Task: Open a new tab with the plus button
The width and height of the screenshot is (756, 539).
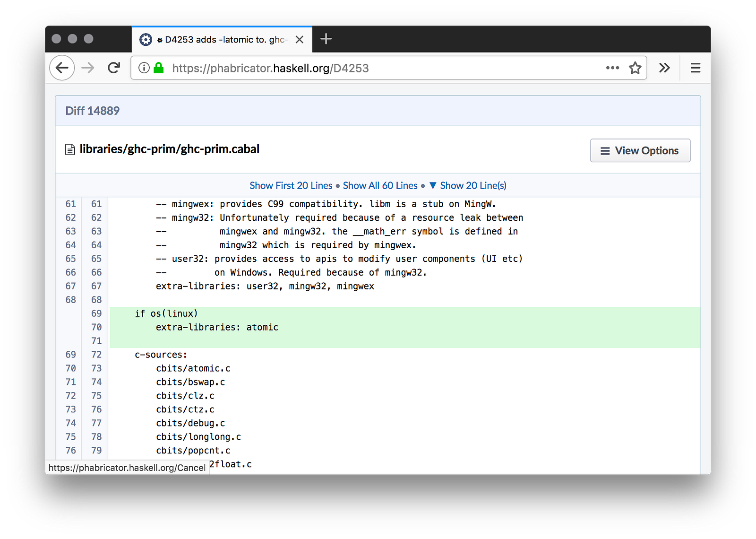Action: coord(326,39)
